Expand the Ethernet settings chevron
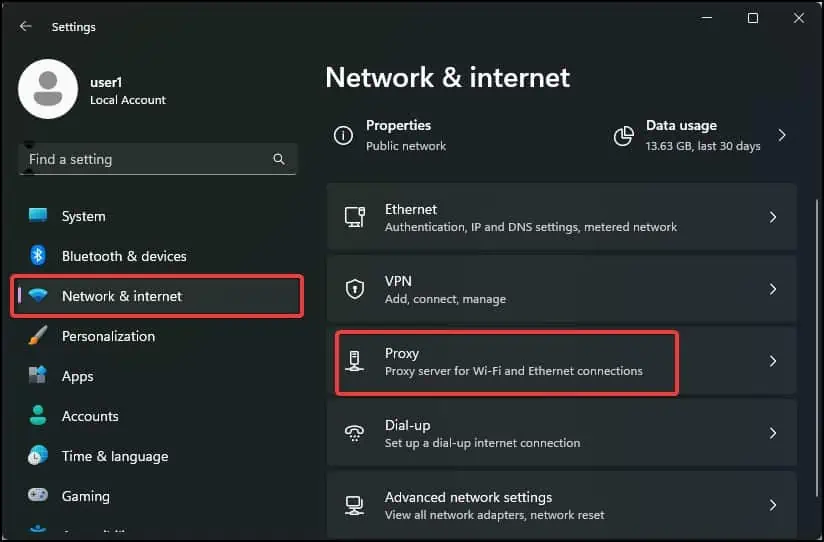 773,217
